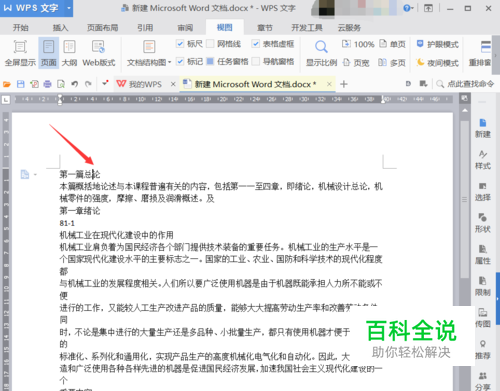Open the 页面布局 (Page Layout) tab
The width and height of the screenshot is (500, 391).
tap(103, 28)
